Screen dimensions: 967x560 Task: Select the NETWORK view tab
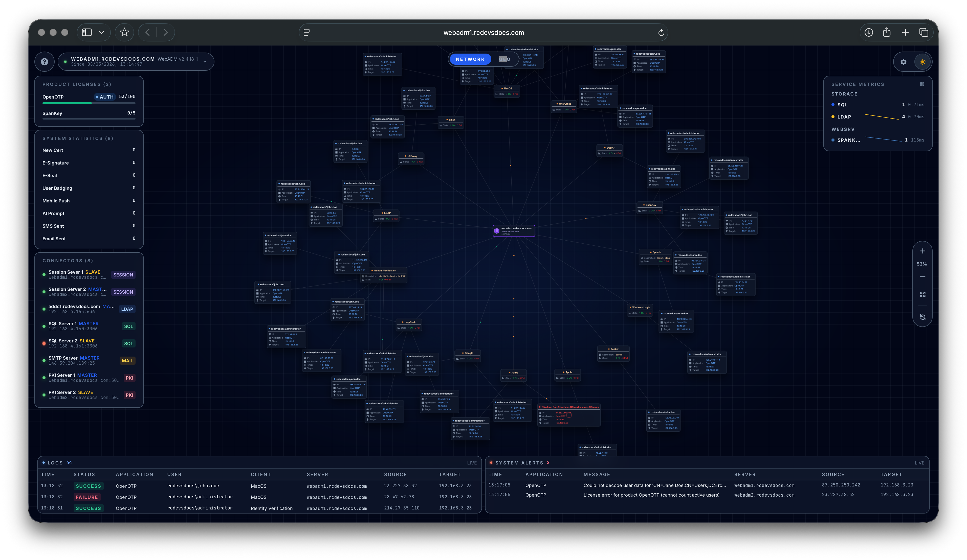(470, 59)
